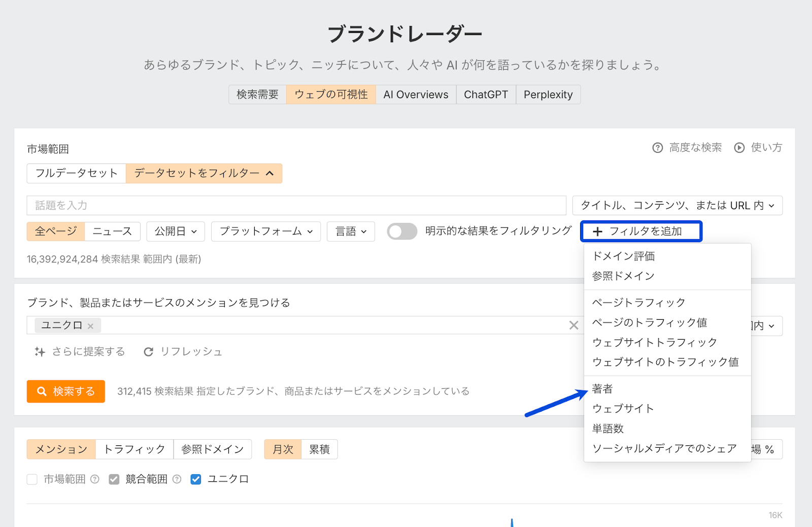Screen dimensions: 812x527
Task: Clear the brand field with X icon
Action: tap(573, 325)
